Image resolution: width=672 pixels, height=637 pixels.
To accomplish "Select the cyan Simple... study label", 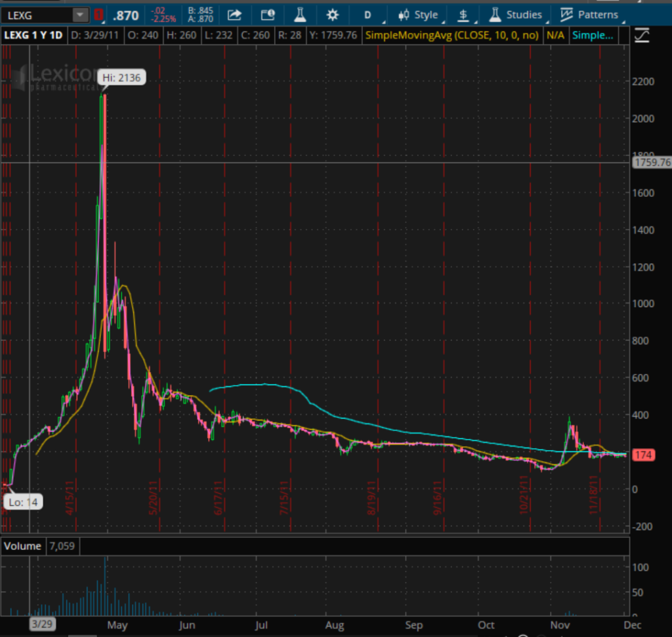I will click(x=593, y=35).
